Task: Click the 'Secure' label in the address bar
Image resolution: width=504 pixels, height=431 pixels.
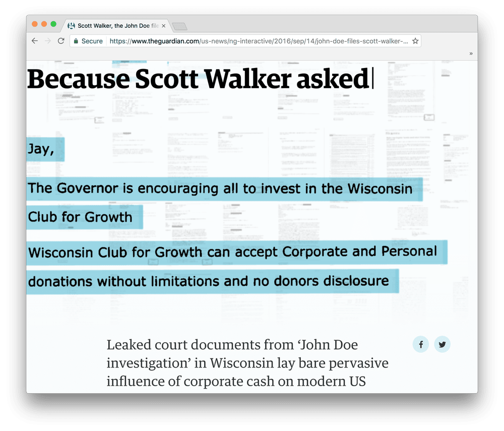Action: [x=92, y=41]
